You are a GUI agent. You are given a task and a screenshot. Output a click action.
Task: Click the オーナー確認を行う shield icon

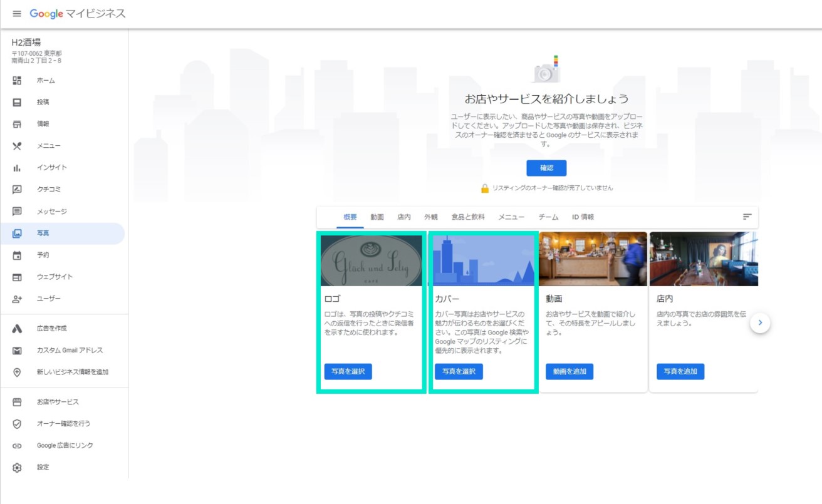(17, 424)
